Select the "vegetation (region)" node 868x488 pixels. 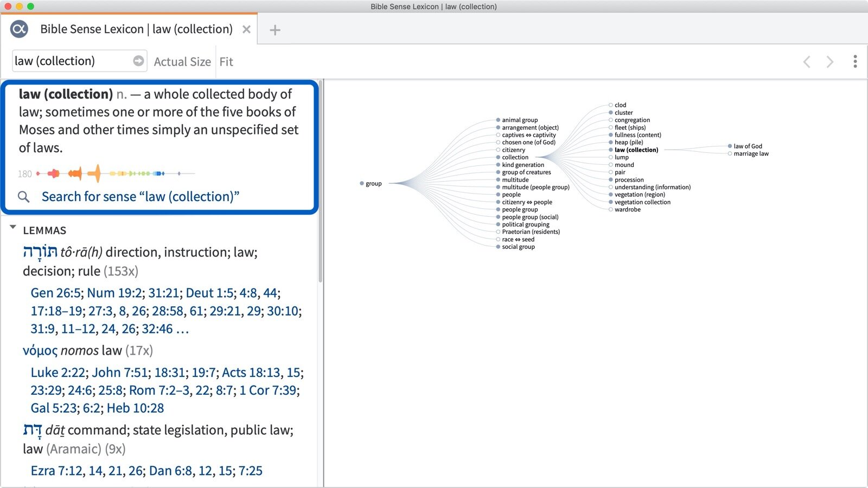pos(636,195)
